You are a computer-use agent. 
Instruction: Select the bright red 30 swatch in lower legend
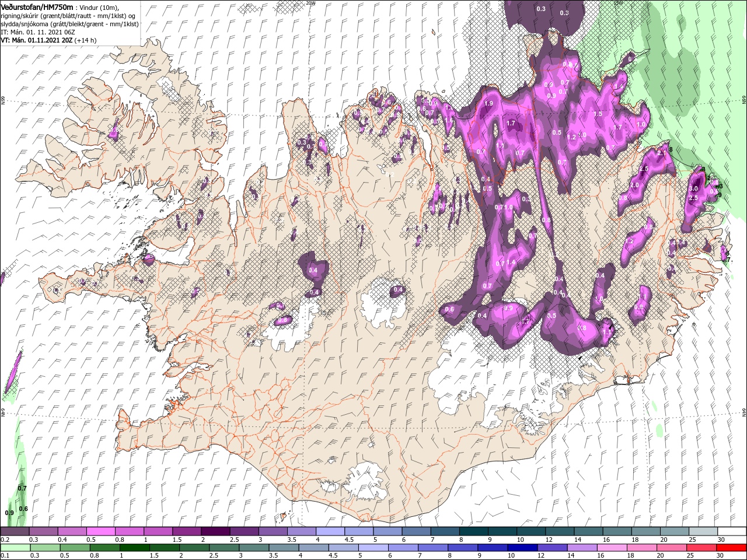tap(732, 548)
